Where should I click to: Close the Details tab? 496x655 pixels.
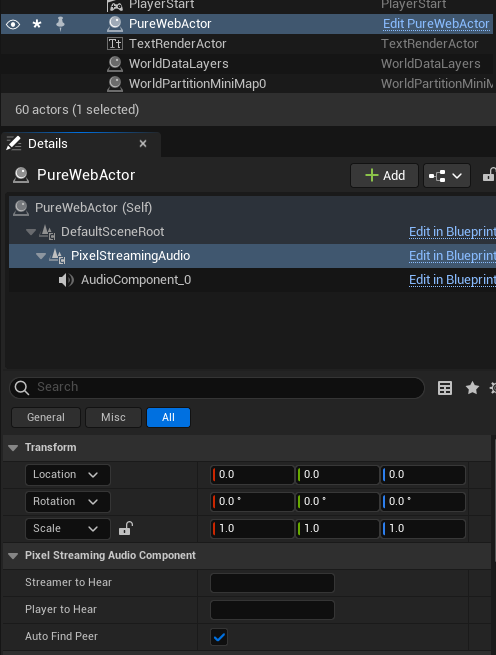click(143, 144)
